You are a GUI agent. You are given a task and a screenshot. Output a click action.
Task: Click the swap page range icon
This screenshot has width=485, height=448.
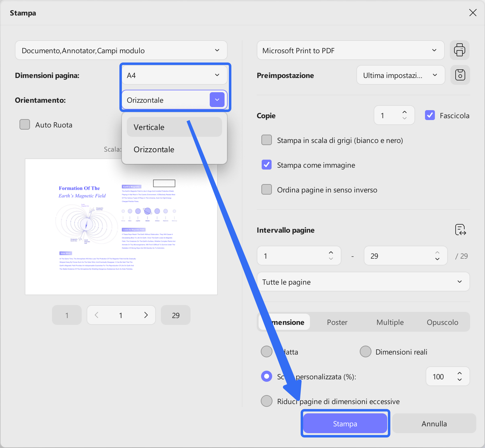pos(461,230)
